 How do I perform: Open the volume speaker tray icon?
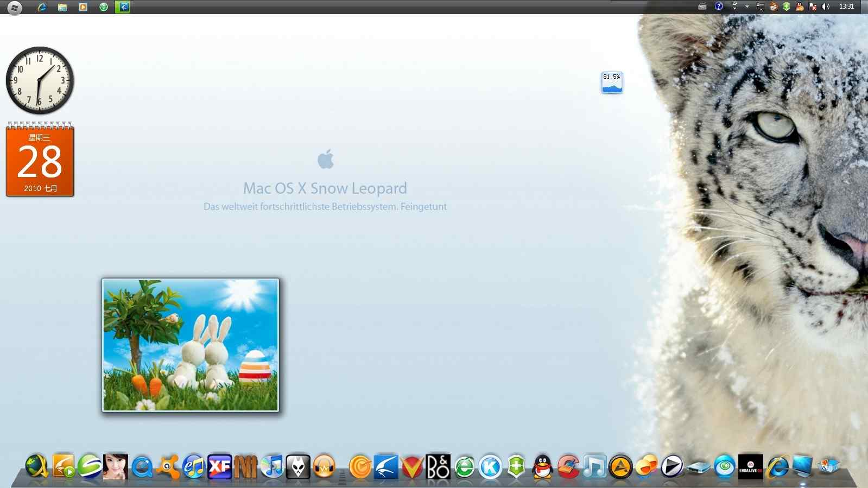tap(826, 7)
